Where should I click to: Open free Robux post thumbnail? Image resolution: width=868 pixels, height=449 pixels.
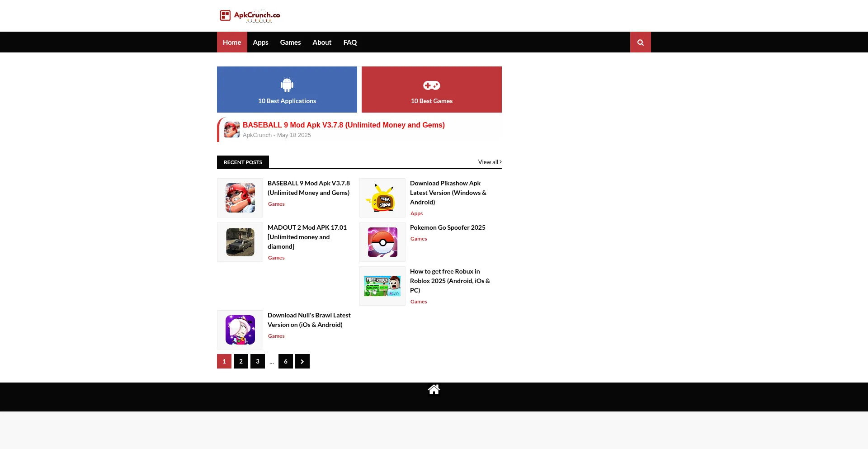click(382, 286)
